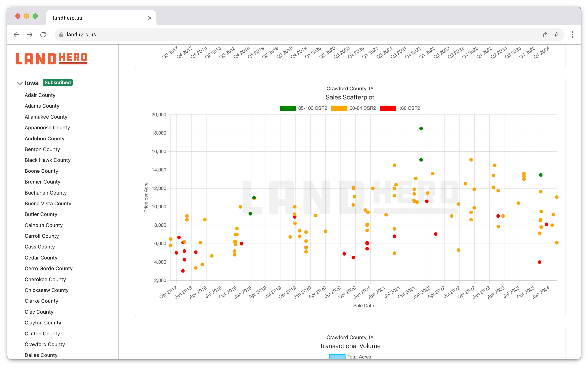Go back to the previous page
The height and width of the screenshot is (372, 588).
click(x=16, y=35)
